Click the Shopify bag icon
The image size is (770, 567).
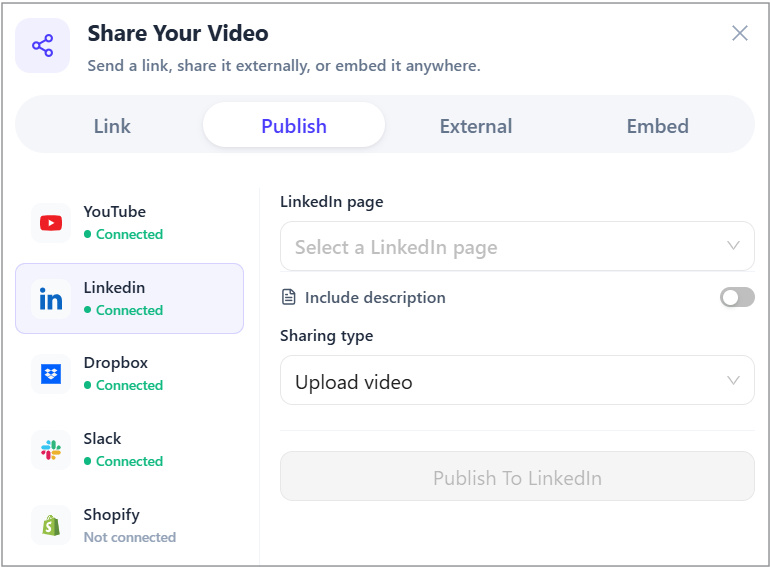tap(51, 525)
